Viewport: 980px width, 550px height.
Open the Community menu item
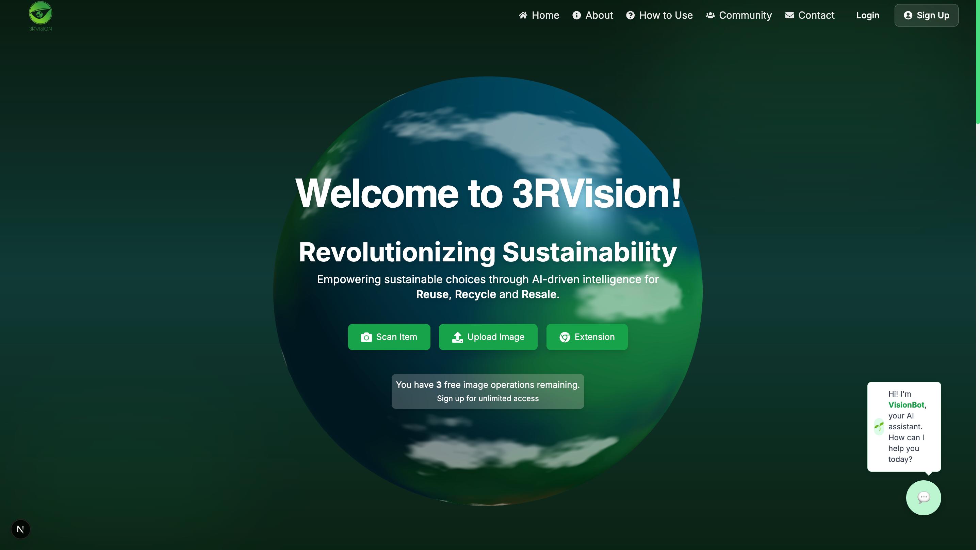[745, 15]
